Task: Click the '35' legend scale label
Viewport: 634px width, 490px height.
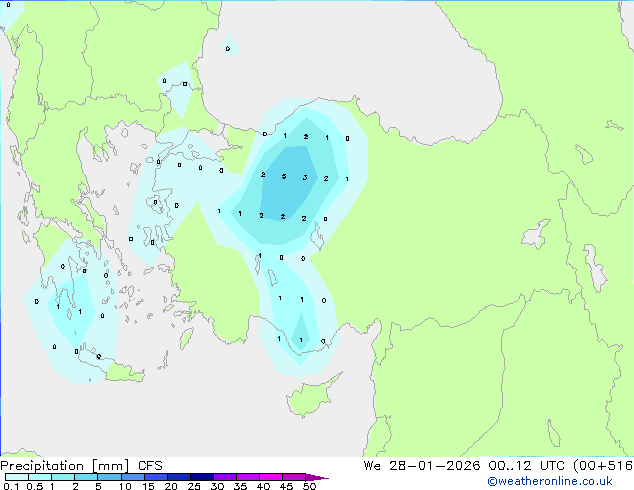Action: point(240,486)
